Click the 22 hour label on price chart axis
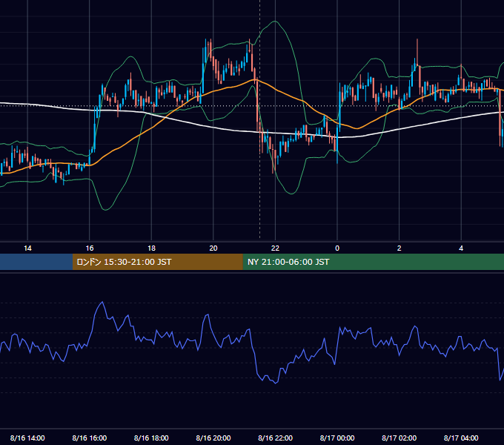Image resolution: width=504 pixels, height=445 pixels. 275,248
